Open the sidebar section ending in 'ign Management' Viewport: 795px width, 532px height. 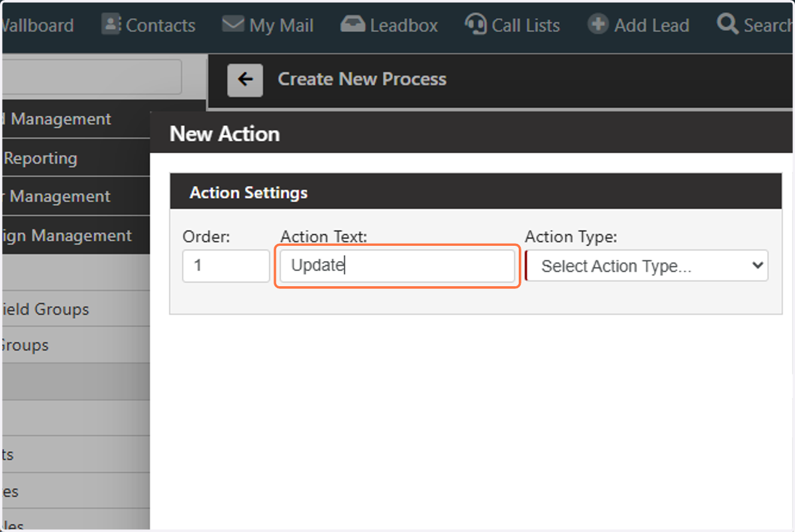(76, 235)
